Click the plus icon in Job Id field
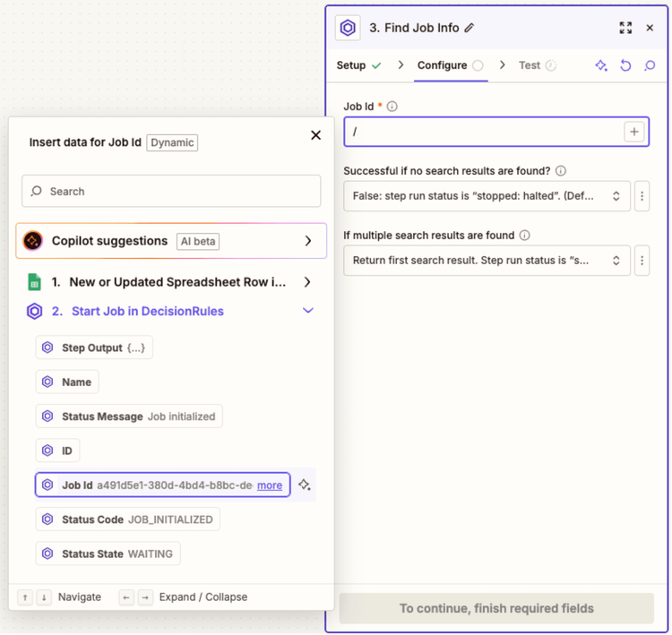The height and width of the screenshot is (635, 672). tap(633, 132)
